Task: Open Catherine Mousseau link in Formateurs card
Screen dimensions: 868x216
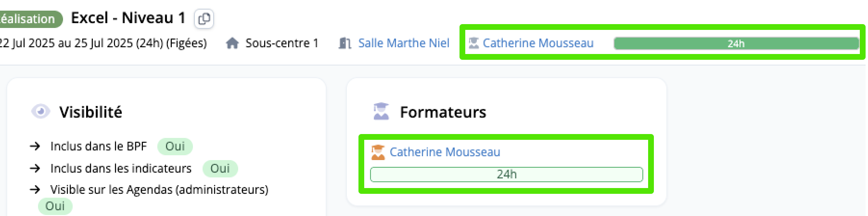Action: point(445,152)
